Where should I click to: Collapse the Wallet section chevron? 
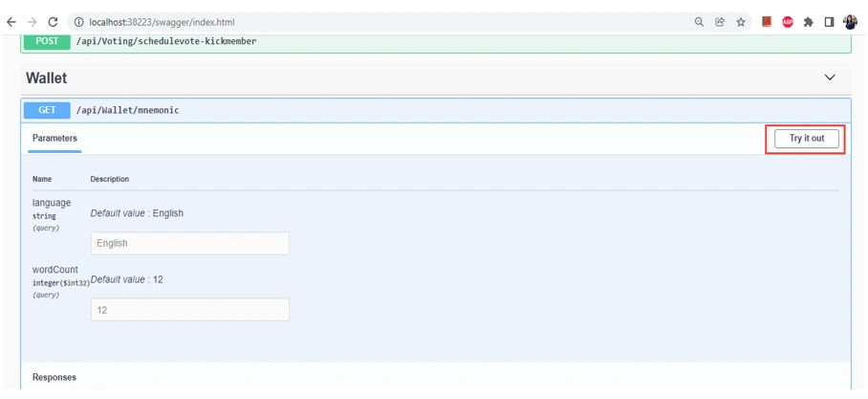[830, 78]
